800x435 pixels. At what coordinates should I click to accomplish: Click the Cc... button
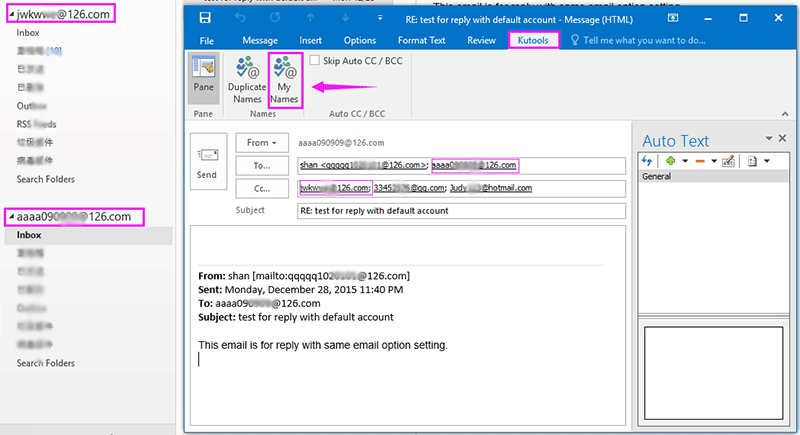pos(262,189)
